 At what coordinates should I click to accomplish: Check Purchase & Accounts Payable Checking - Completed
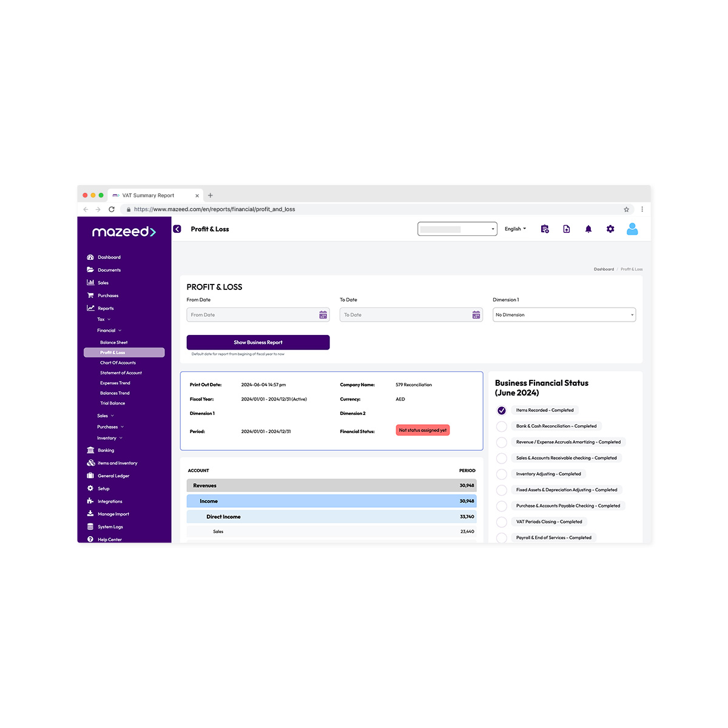[502, 506]
